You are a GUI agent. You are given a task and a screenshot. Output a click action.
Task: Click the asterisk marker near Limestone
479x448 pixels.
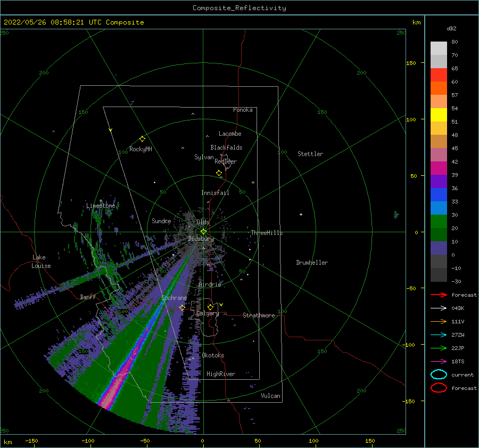point(101,201)
